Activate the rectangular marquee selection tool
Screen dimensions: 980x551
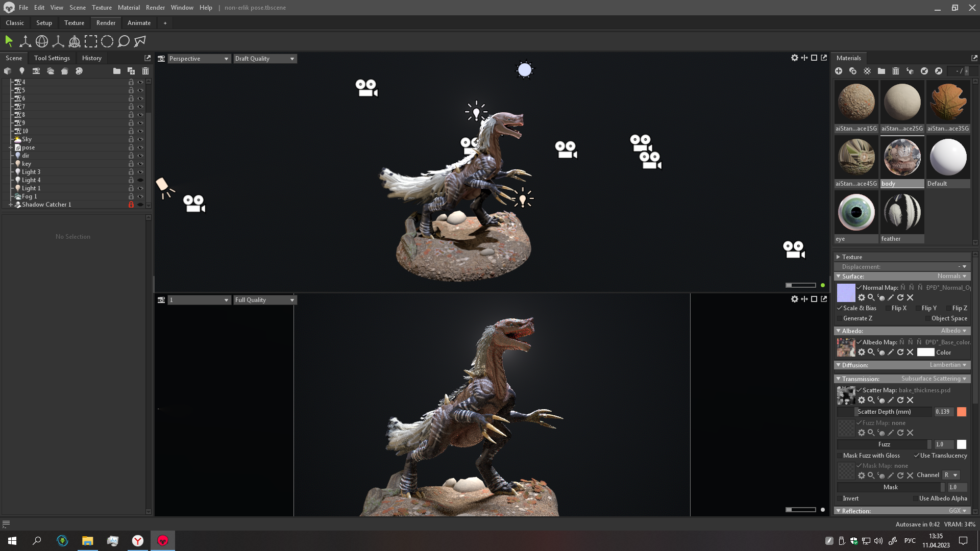[x=91, y=41]
